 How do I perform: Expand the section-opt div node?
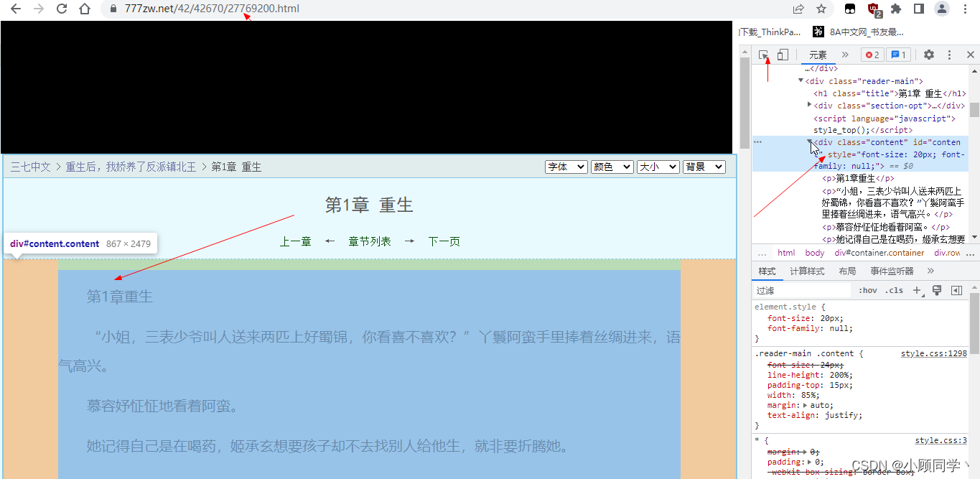pos(809,105)
